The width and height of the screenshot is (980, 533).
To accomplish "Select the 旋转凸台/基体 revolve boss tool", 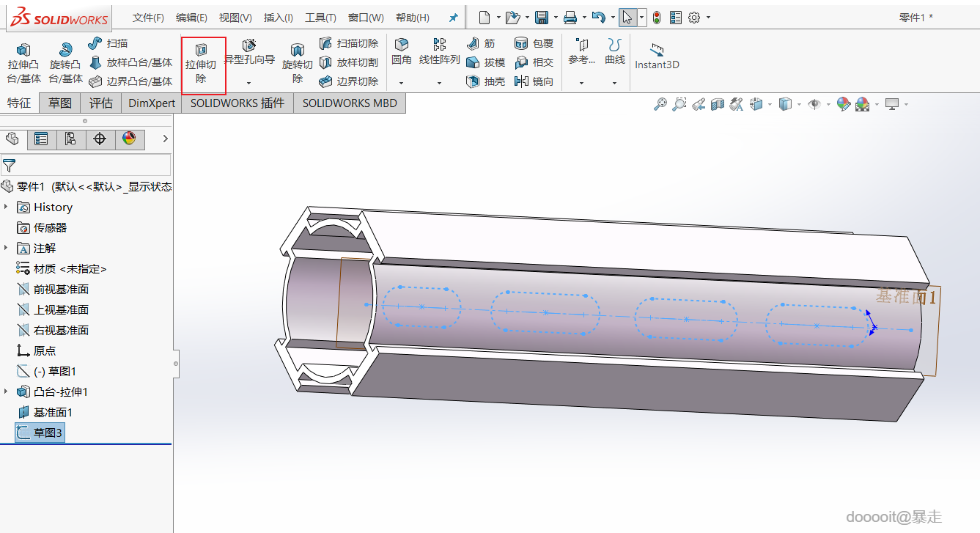I will pos(66,63).
